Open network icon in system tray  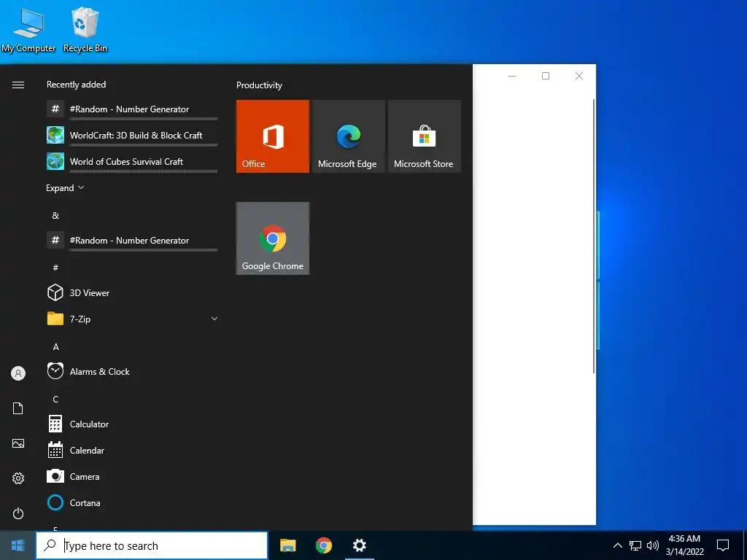635,545
